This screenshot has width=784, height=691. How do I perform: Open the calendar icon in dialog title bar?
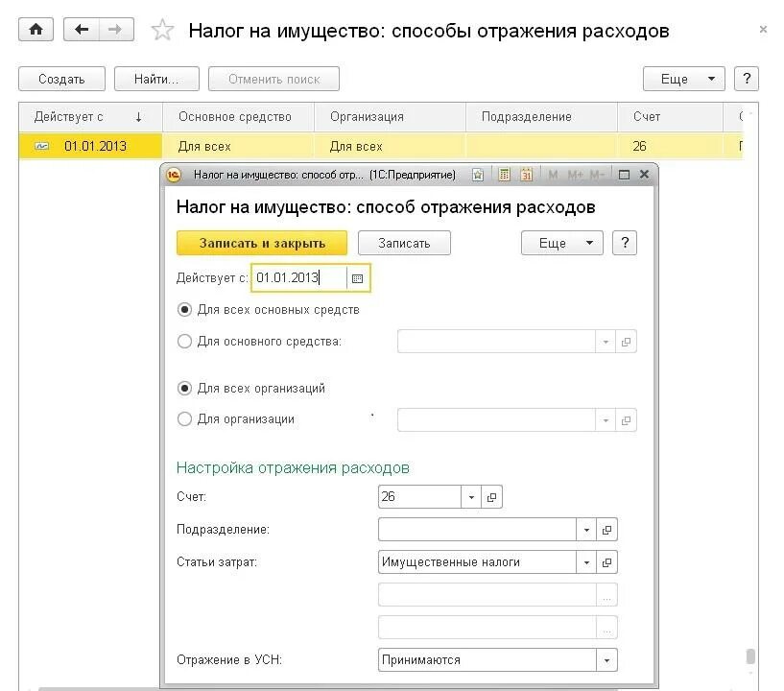click(x=525, y=175)
